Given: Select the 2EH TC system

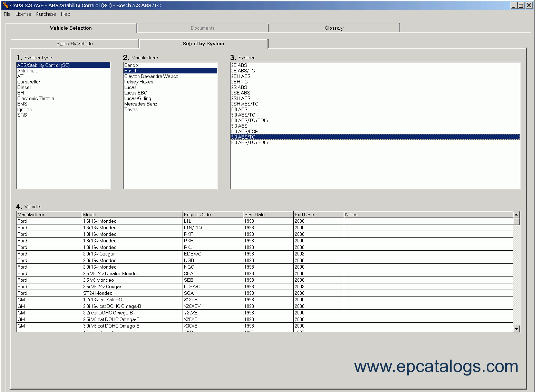Looking at the screenshot, I should click(375, 82).
